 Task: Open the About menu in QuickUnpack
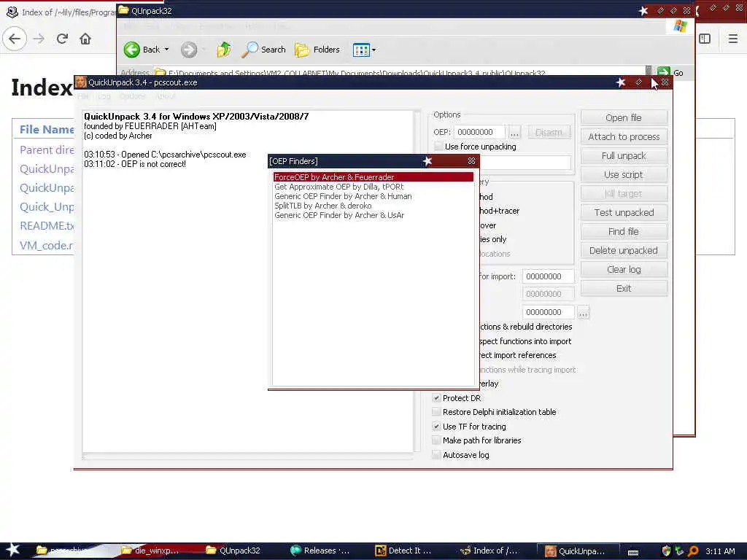pyautogui.click(x=165, y=96)
